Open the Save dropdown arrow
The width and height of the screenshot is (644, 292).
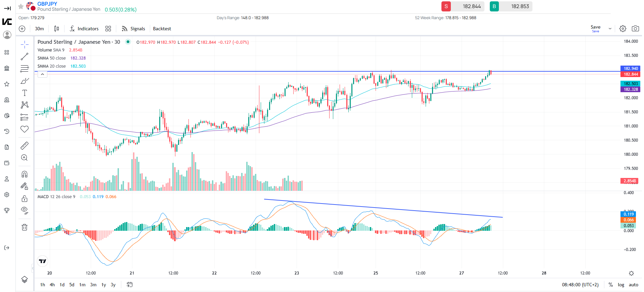[610, 29]
